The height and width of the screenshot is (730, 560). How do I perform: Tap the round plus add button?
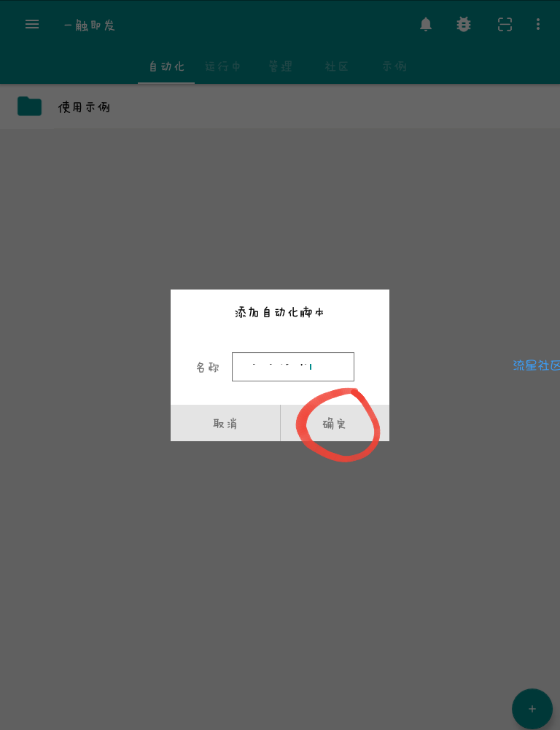532,709
